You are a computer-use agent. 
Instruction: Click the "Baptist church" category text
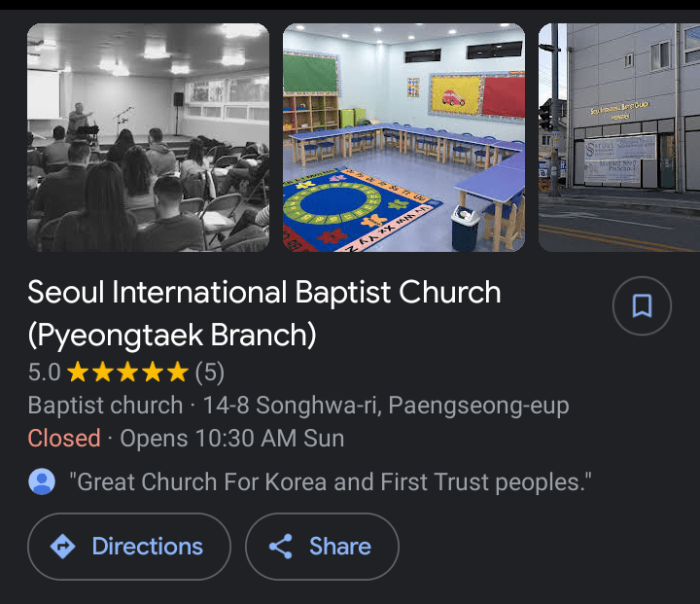tap(105, 405)
